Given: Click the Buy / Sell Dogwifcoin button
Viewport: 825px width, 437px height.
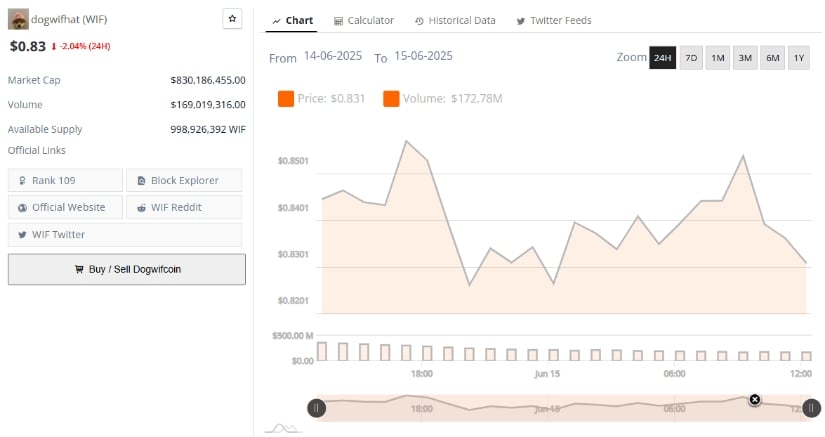Looking at the screenshot, I should click(x=127, y=269).
